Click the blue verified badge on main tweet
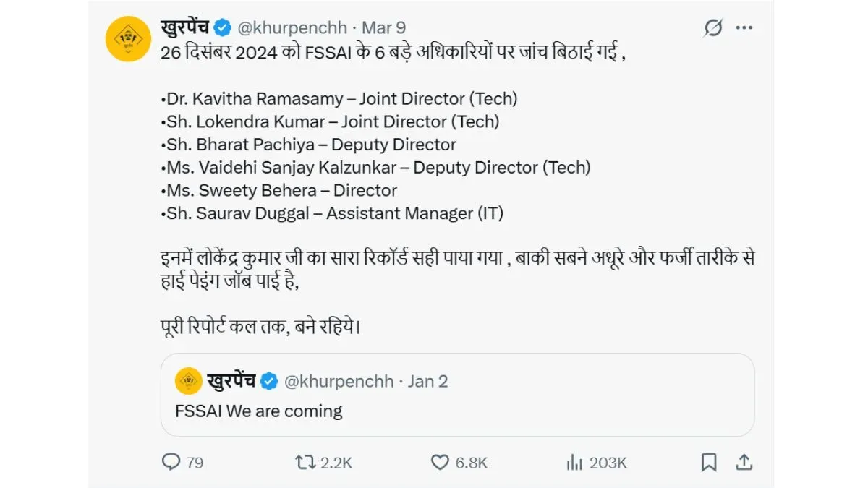This screenshot has height=488, width=868. pos(222,28)
